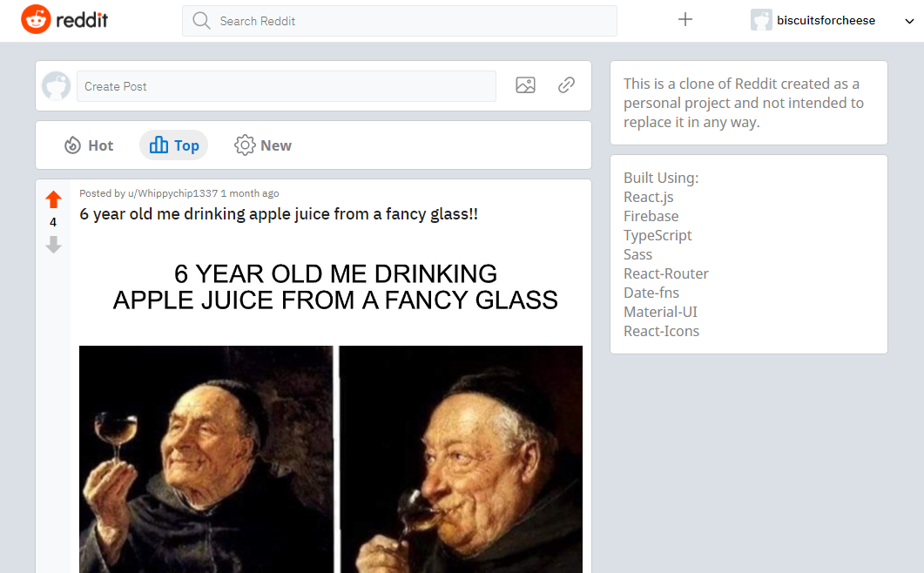Screen dimensions: 924x573
Task: Upvote the apple juice post
Action: click(x=54, y=199)
